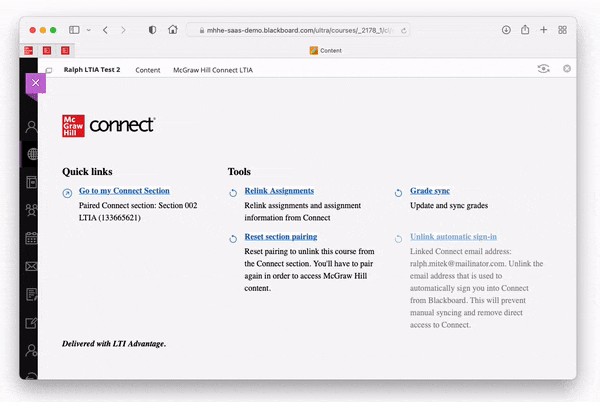The image size is (600, 402).
Task: Expand the sidebar options dropdown arrow
Action: coord(88,30)
